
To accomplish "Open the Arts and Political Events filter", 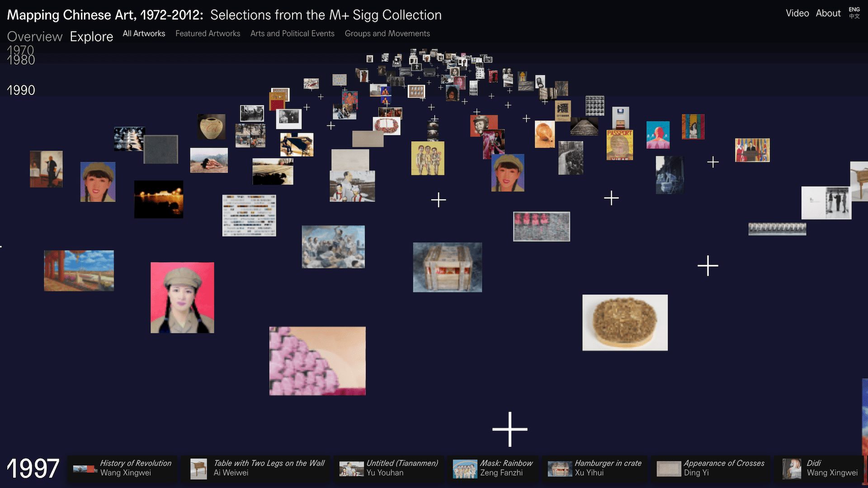I will [x=292, y=33].
